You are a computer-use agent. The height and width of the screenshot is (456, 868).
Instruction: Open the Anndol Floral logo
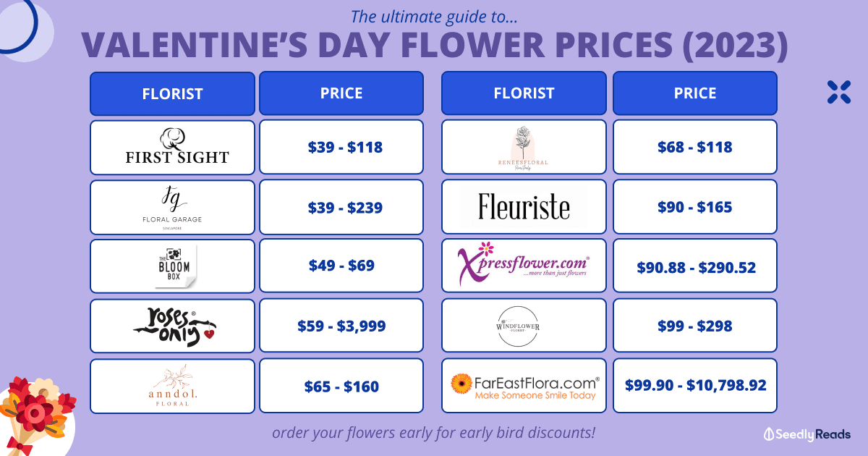(x=172, y=386)
